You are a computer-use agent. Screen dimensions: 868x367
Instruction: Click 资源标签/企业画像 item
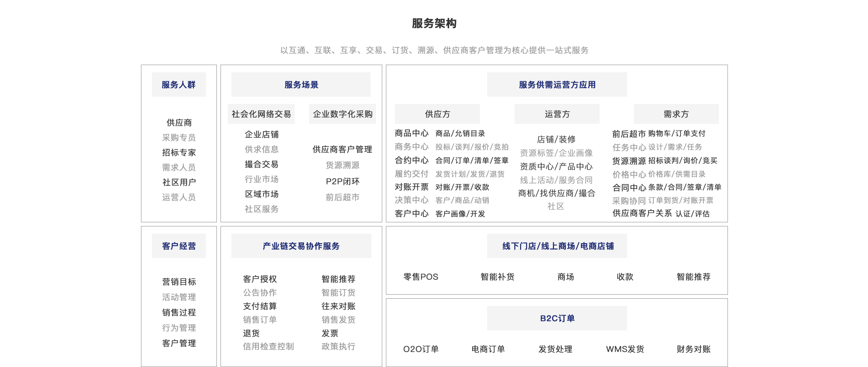(x=556, y=153)
